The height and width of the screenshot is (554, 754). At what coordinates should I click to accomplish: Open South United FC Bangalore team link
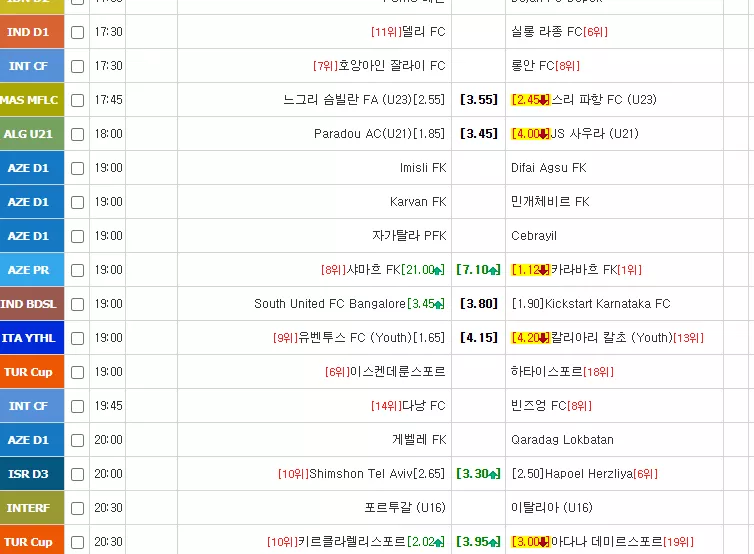click(x=330, y=304)
